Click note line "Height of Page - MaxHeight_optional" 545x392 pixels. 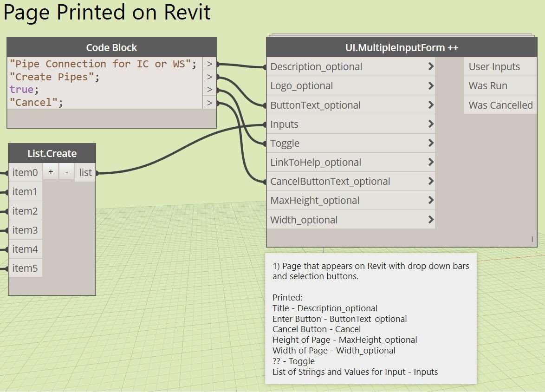pos(345,340)
